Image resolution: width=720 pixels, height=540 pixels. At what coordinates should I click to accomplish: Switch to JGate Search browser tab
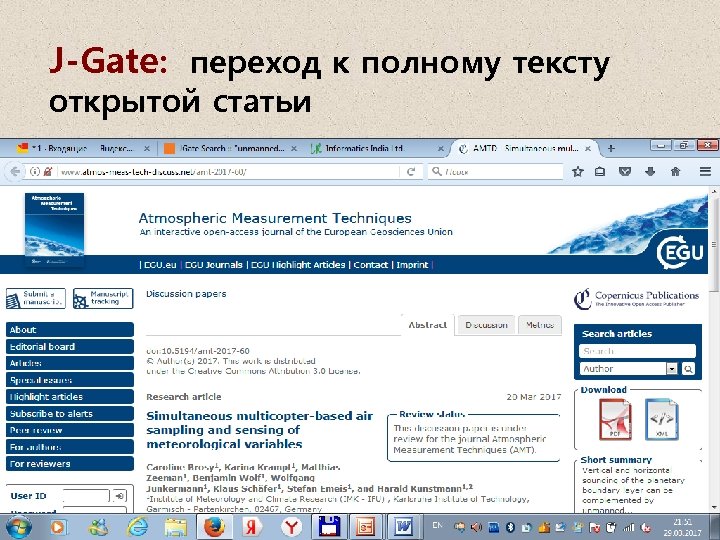pyautogui.click(x=231, y=148)
